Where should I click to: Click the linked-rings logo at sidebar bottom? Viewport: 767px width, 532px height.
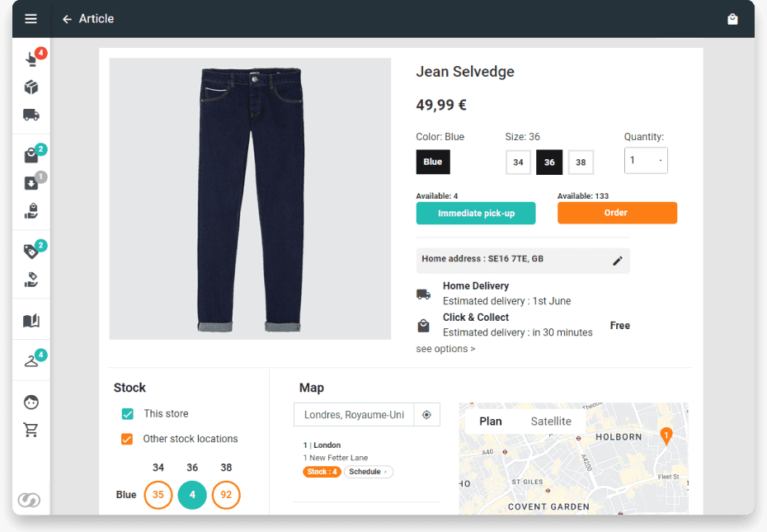pyautogui.click(x=29, y=500)
